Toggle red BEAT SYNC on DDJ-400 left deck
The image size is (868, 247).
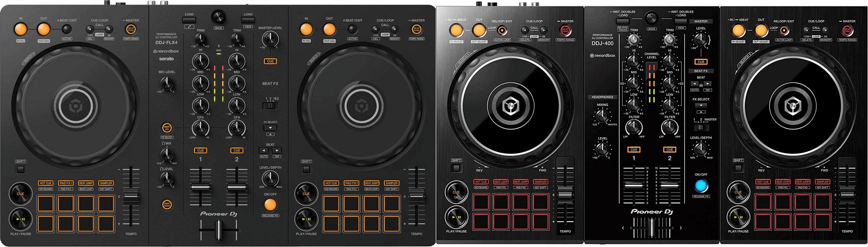[565, 30]
